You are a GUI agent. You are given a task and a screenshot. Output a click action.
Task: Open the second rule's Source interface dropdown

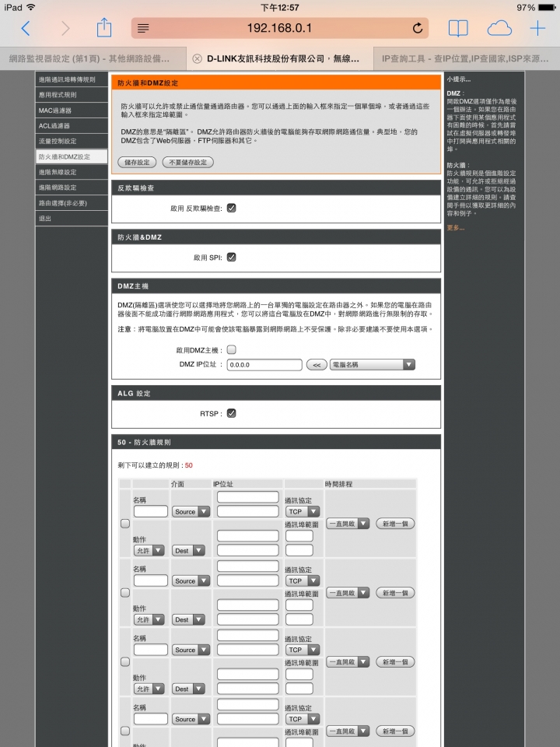(191, 580)
